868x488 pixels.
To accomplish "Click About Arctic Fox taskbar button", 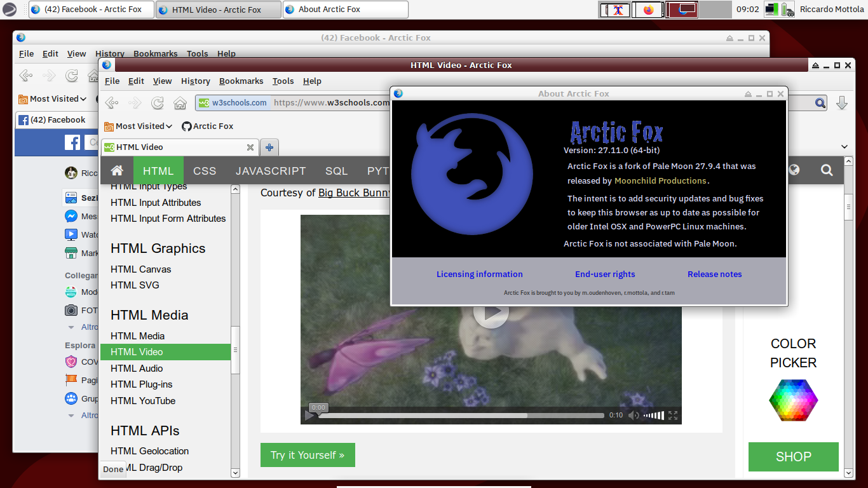I will (345, 10).
